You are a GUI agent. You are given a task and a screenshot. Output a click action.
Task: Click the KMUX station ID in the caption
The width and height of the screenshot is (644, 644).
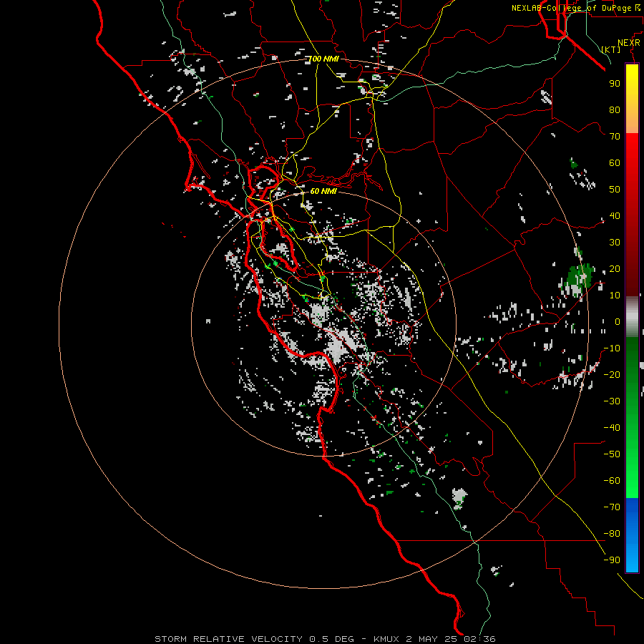(386, 639)
